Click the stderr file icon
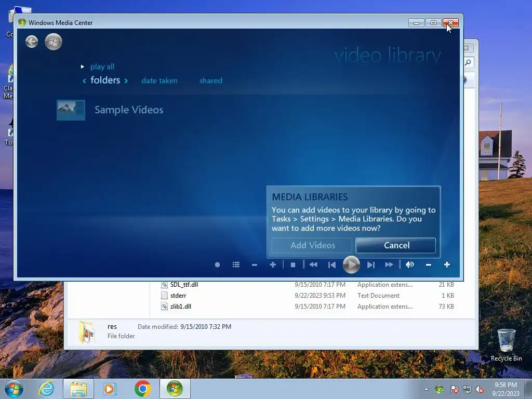This screenshot has width=532, height=399. pos(164,296)
